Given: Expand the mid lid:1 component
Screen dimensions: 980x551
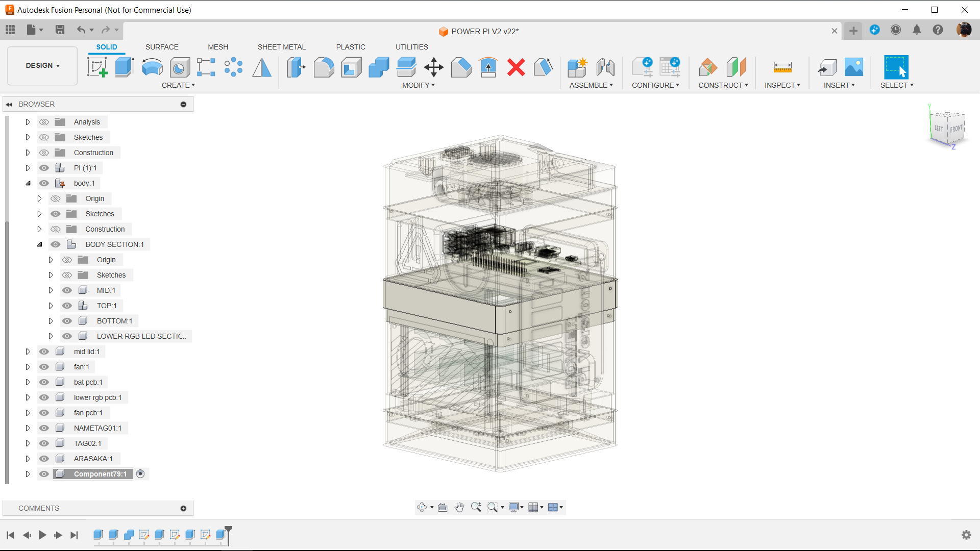Looking at the screenshot, I should (28, 352).
